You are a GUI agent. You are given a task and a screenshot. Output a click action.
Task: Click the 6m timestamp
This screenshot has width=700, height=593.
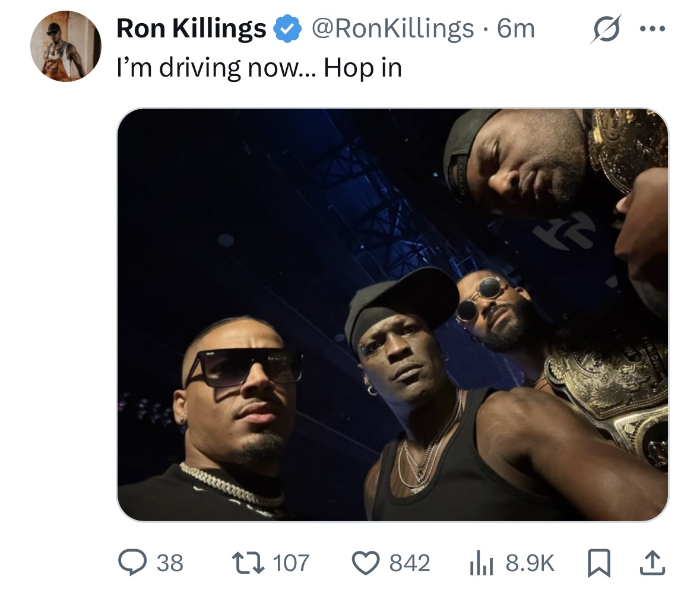[x=516, y=28]
